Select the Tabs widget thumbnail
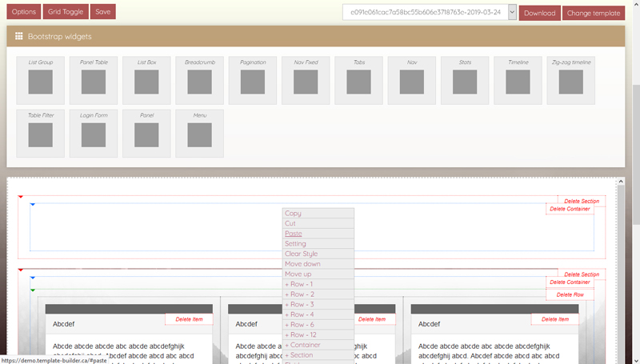 358,82
